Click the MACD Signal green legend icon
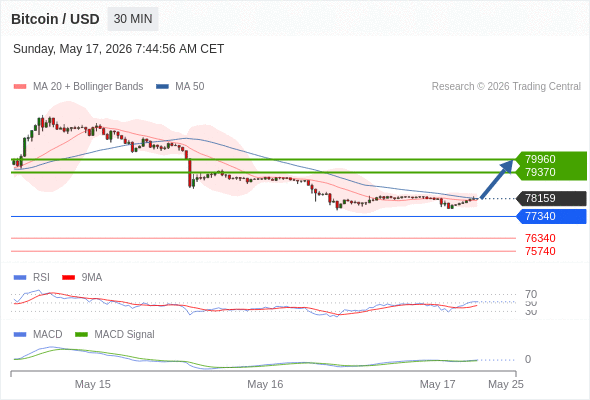Viewport: 590px width, 400px height. pos(81,335)
